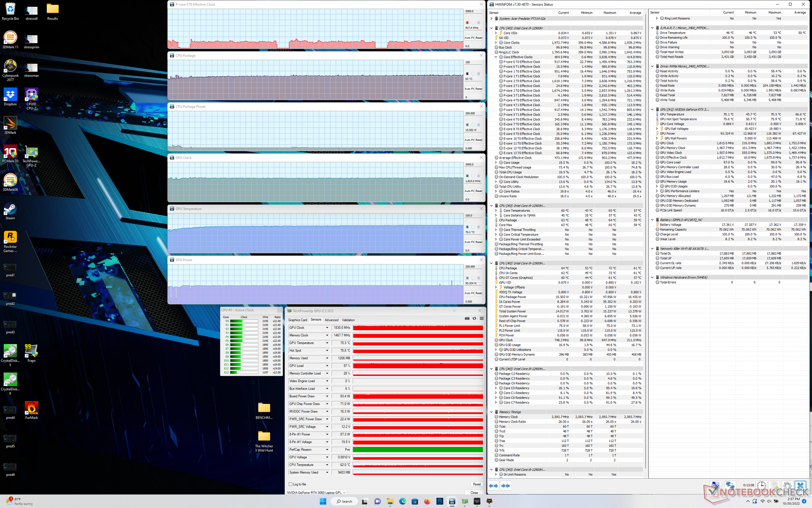Toggle dark color swatch in CPU Package graph

pos(467,74)
